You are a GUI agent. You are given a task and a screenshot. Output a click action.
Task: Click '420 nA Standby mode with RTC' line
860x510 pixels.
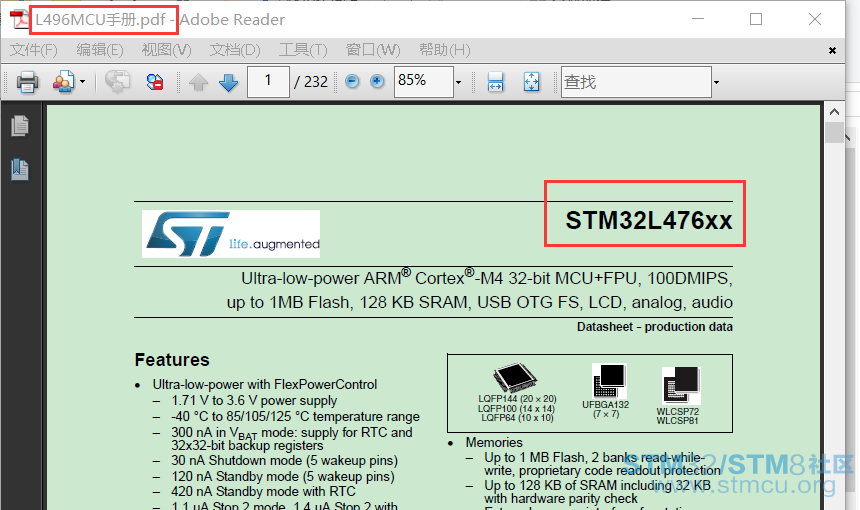pos(263,491)
